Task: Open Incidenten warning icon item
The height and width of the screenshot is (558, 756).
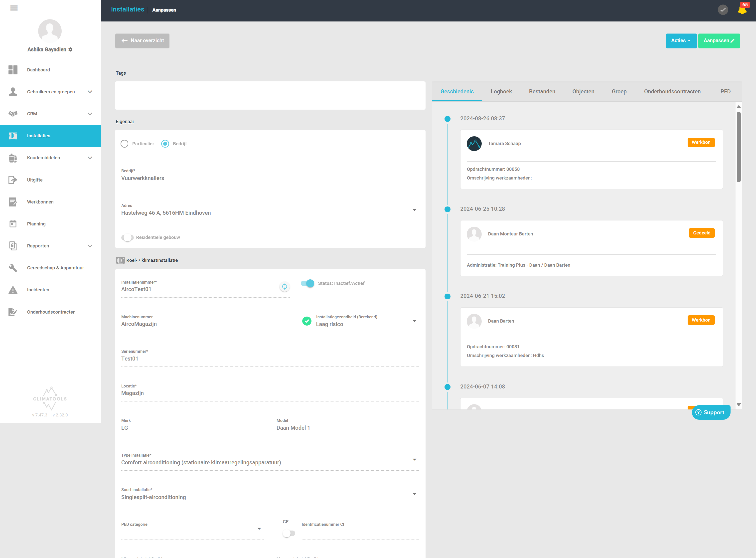Action: coord(13,290)
